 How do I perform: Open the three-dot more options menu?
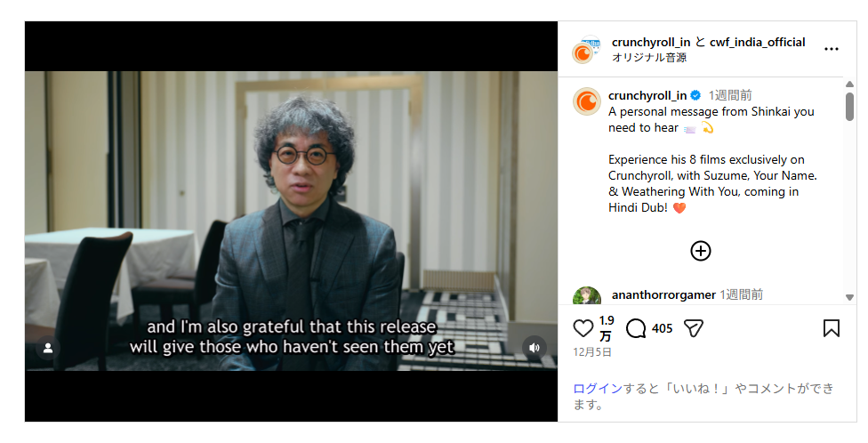point(831,49)
